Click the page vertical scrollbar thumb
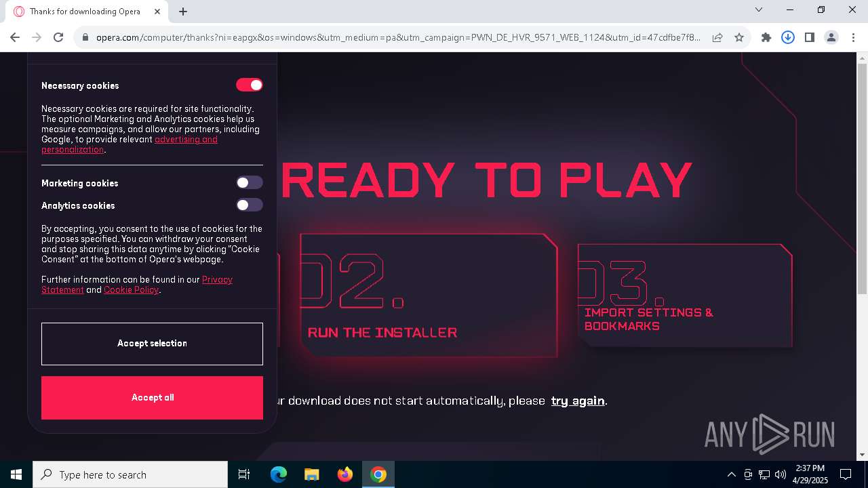Image resolution: width=868 pixels, height=488 pixels. coord(862,179)
